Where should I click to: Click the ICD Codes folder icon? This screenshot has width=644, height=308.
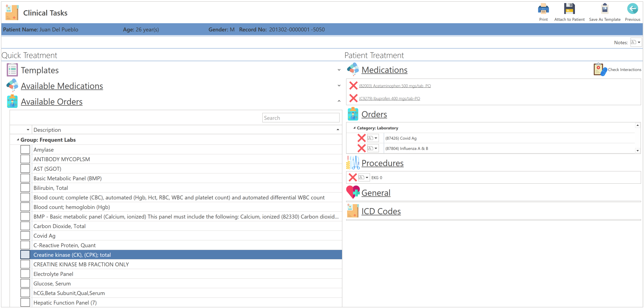click(x=353, y=211)
